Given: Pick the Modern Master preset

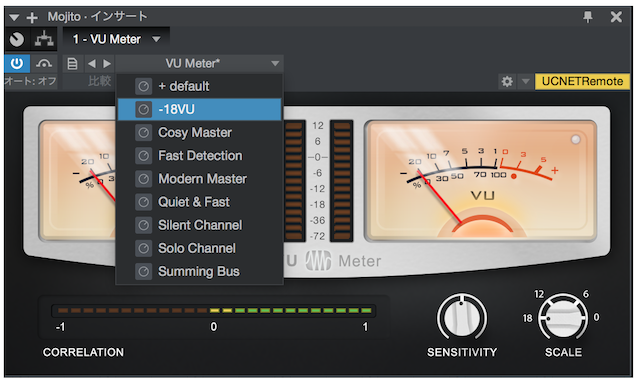Looking at the screenshot, I should coord(200,179).
